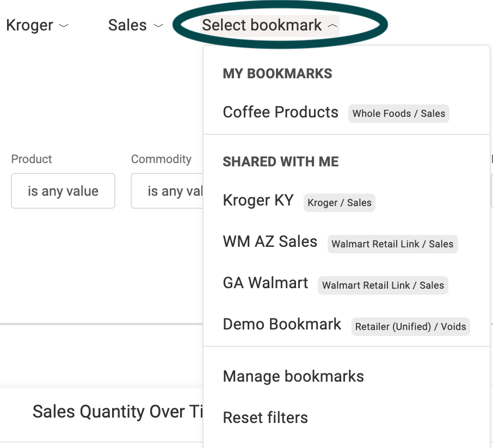493x448 pixels.
Task: Open the Sales report dropdown
Action: [135, 25]
